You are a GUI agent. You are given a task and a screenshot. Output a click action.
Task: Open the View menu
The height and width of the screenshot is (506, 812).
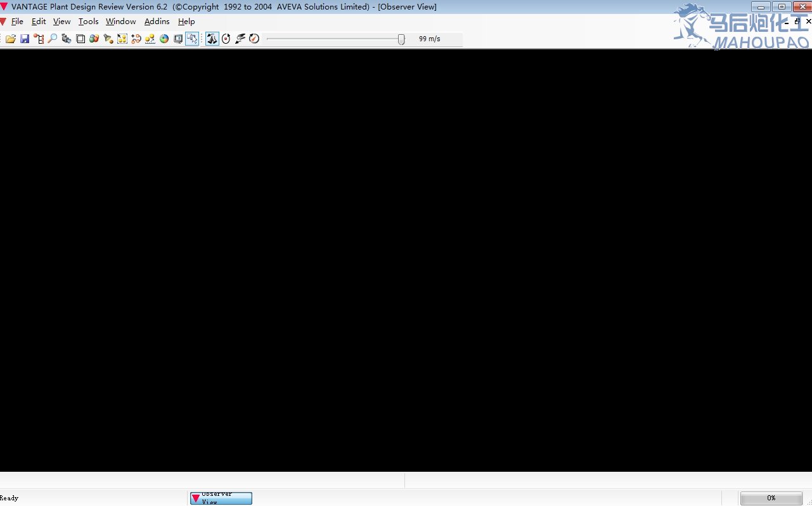pyautogui.click(x=61, y=22)
